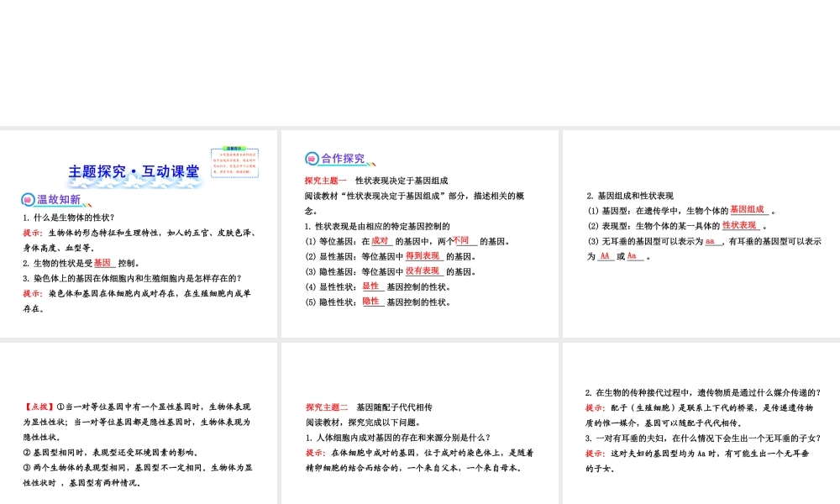Click the heading 性状表现决定于基因组成
Image resolution: width=840 pixels, height=504 pixels.
(402, 181)
